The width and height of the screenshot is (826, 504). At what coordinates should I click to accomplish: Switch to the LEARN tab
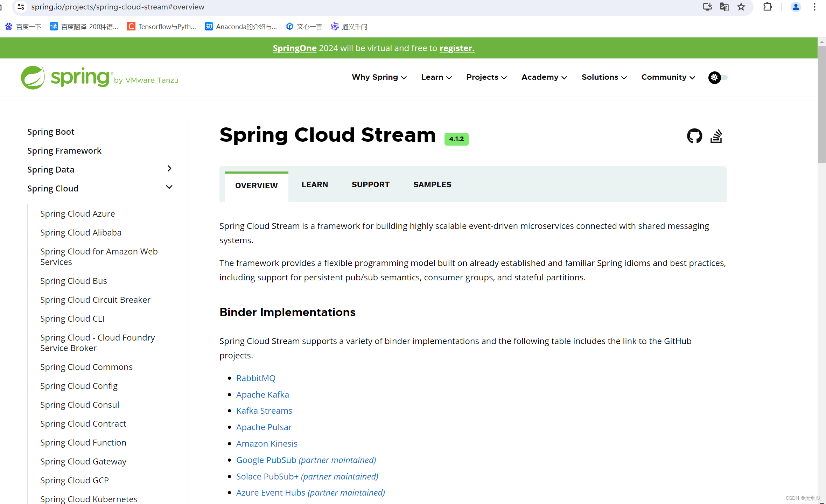(x=315, y=184)
